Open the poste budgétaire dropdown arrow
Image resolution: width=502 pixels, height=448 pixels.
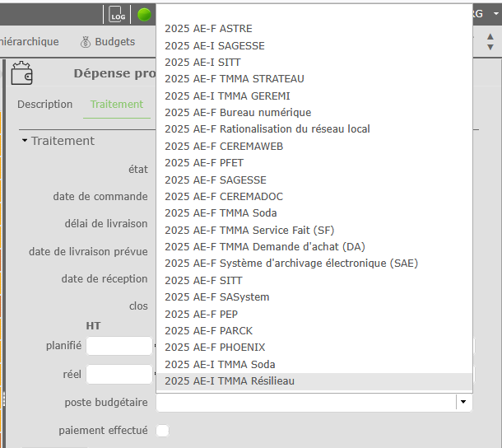463,402
